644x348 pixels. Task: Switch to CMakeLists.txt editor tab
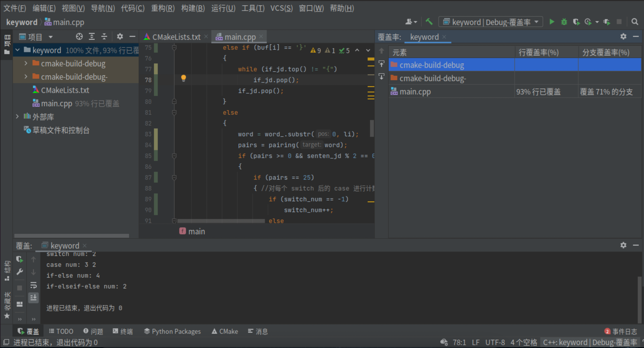[176, 37]
